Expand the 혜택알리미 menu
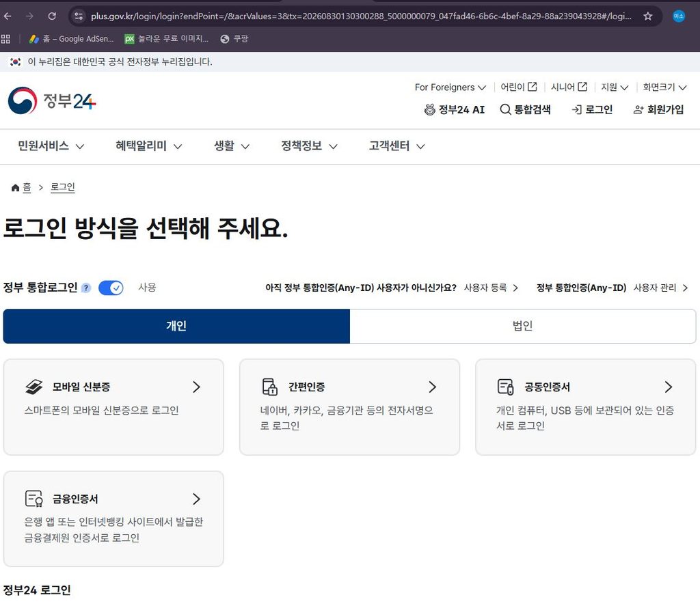700x608 pixels. pyautogui.click(x=148, y=146)
